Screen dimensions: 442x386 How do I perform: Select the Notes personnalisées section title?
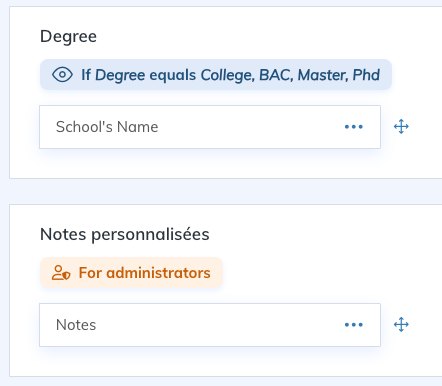pyautogui.click(x=125, y=234)
